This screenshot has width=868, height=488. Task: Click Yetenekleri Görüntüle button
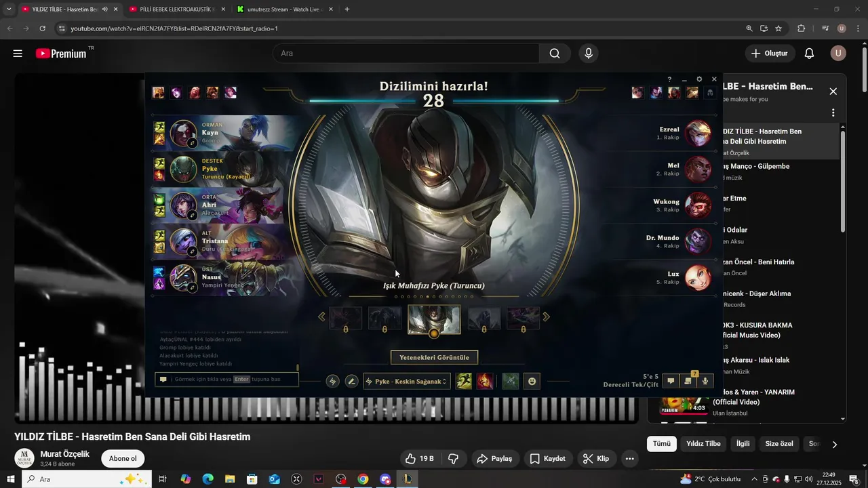[x=434, y=357]
